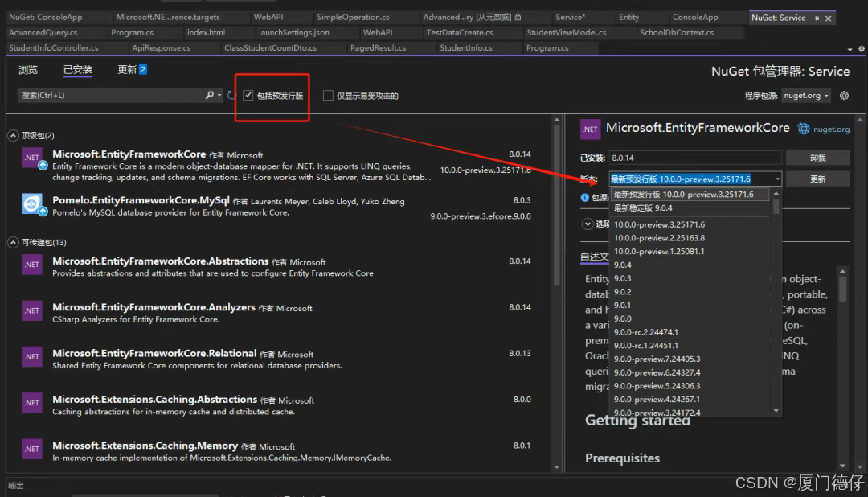Open launchSettings.json tab
868x497 pixels.
pos(294,33)
